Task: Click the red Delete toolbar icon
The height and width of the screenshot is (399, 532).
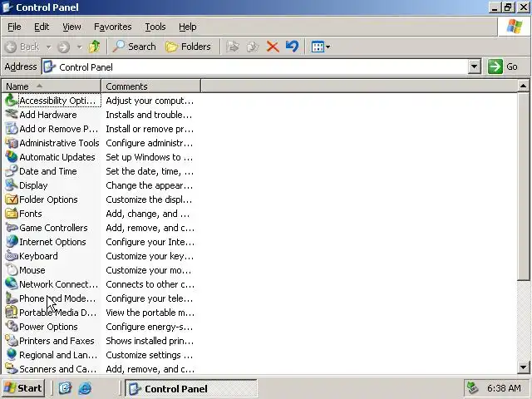Action: point(273,47)
